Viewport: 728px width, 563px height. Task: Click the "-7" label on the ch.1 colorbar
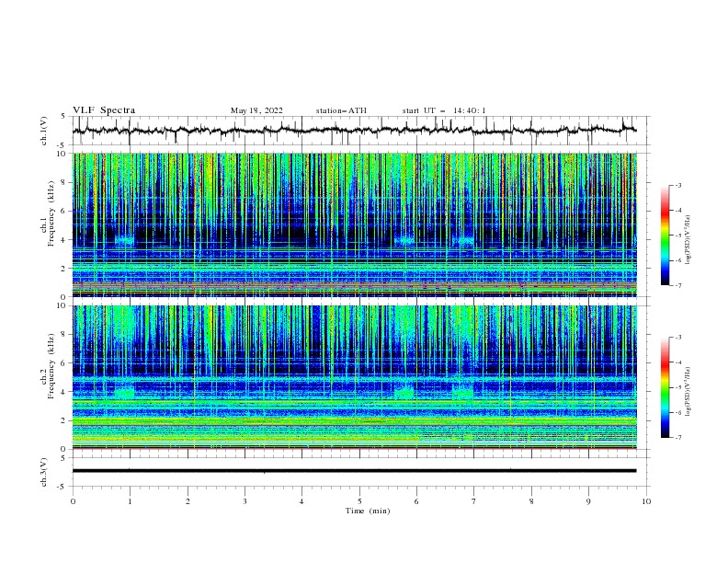pyautogui.click(x=677, y=286)
